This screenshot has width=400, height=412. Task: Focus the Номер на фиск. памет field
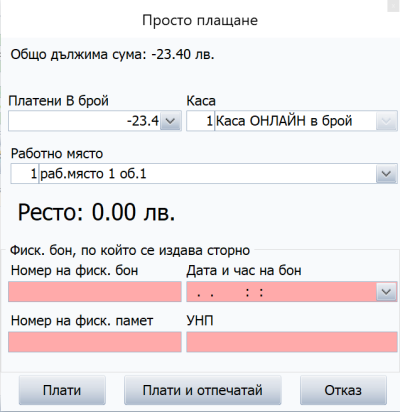(95, 342)
